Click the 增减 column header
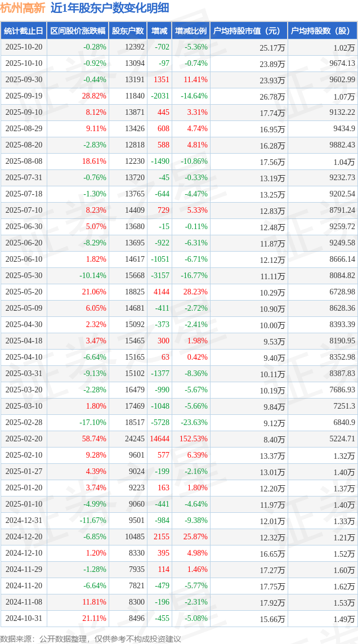This screenshot has height=644, width=358. (x=159, y=31)
